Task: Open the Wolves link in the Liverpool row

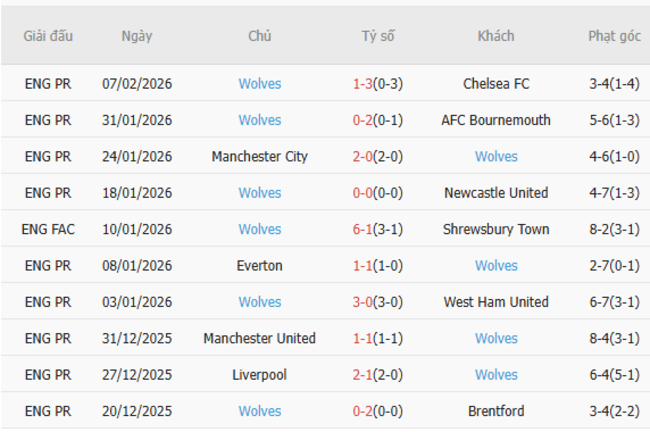Action: pyautogui.click(x=496, y=375)
